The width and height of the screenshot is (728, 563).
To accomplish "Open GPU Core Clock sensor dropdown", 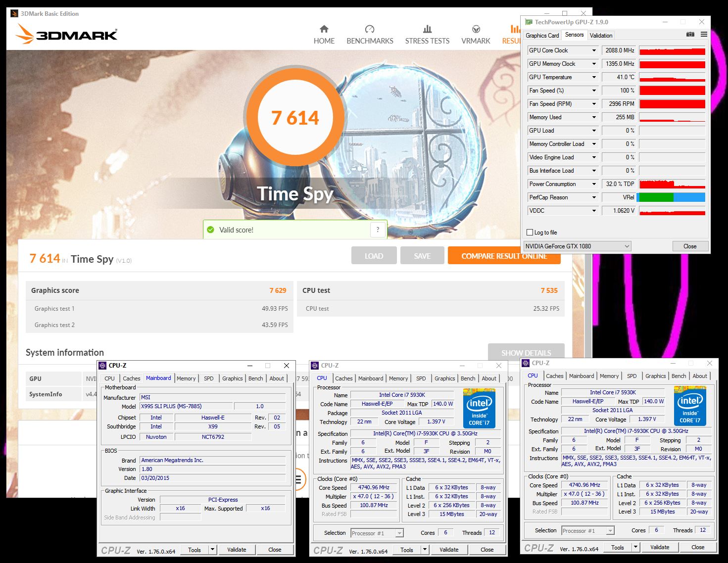I will 594,50.
